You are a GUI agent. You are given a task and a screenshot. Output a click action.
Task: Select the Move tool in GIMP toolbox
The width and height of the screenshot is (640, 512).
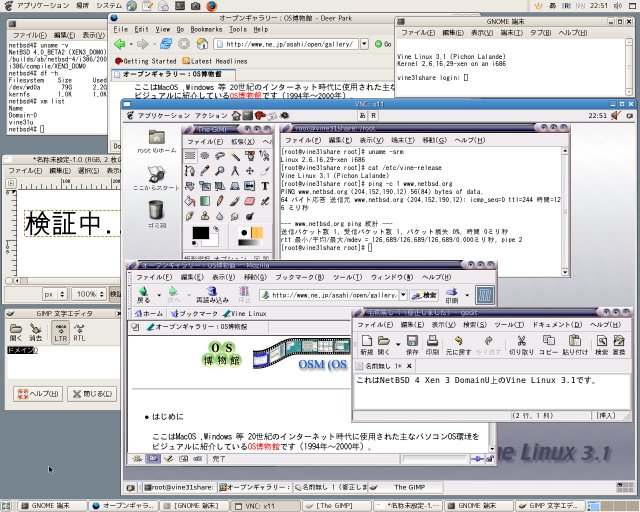point(250,171)
